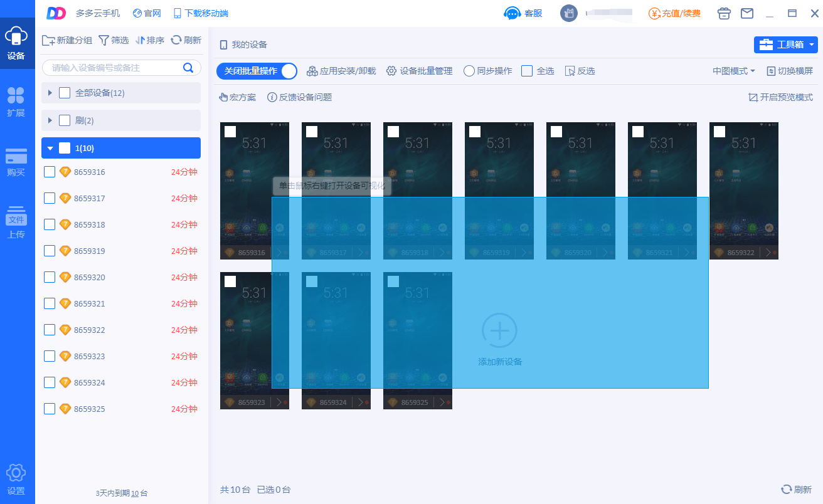
Task: Open the mail envelope messages icon
Action: (746, 13)
